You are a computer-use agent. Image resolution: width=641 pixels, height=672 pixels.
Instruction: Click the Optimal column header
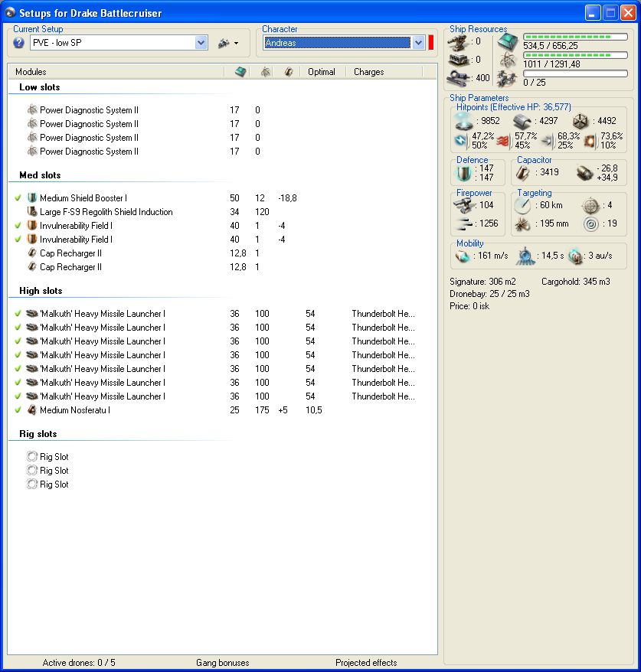[322, 72]
